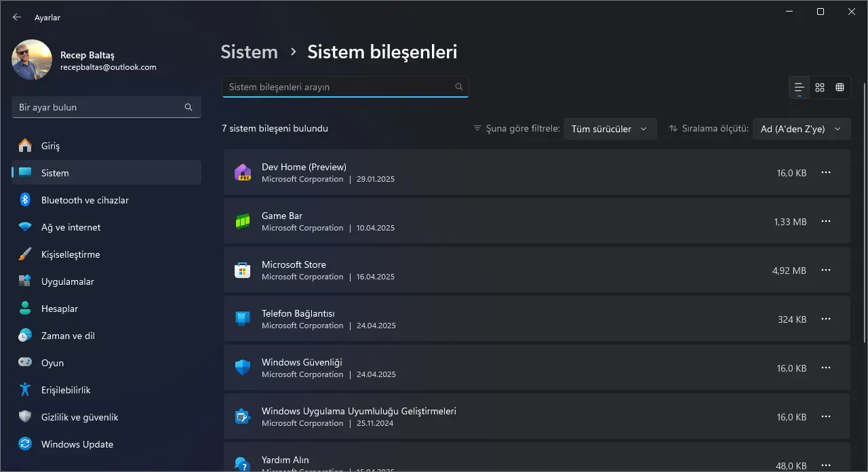
Task: Click the 4,92 MB size value
Action: tap(789, 271)
